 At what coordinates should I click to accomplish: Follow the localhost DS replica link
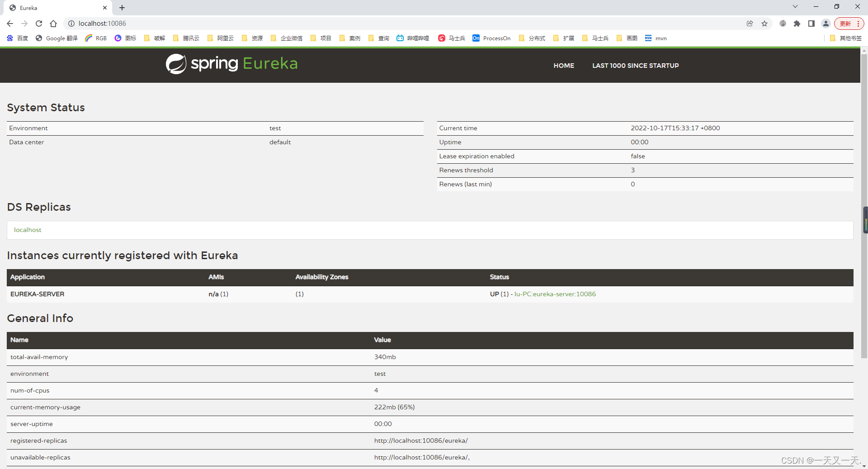pyautogui.click(x=28, y=230)
